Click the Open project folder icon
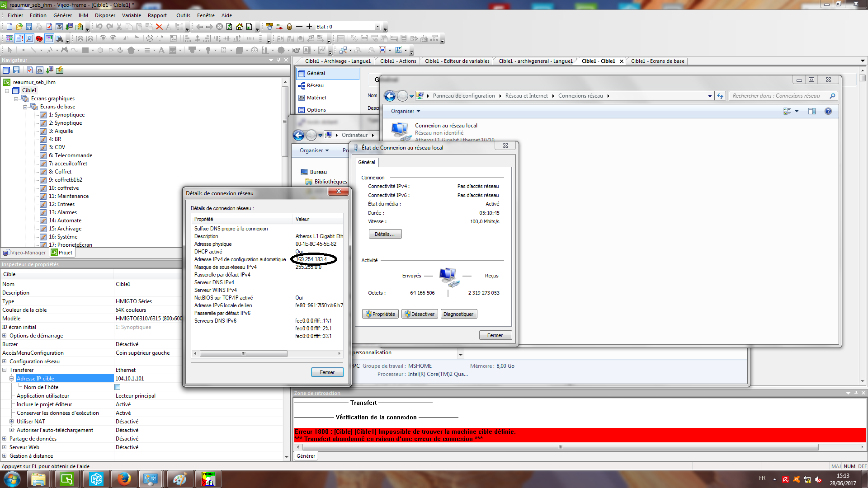 click(19, 27)
